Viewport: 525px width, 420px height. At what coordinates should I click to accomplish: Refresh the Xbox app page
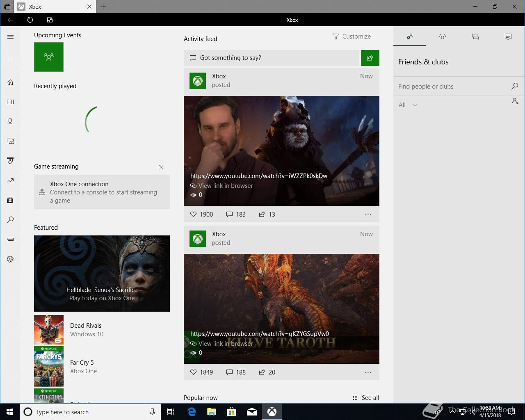coord(30,20)
